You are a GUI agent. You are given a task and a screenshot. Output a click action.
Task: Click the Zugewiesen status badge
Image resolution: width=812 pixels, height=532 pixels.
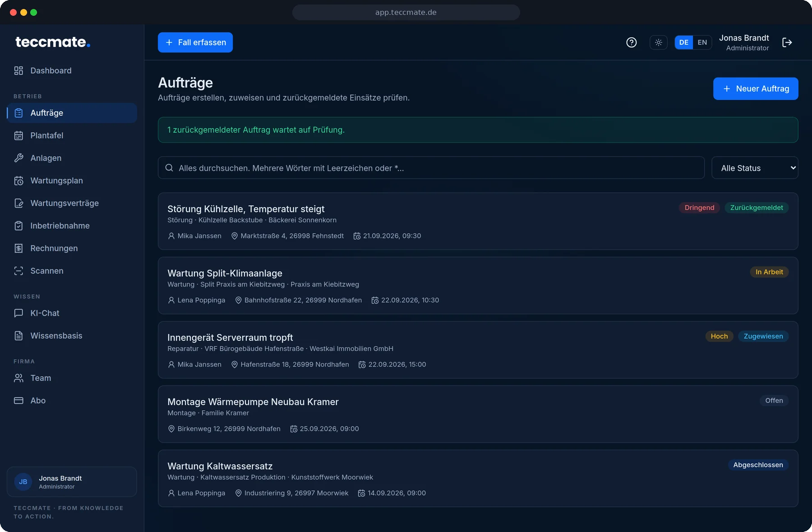point(763,336)
